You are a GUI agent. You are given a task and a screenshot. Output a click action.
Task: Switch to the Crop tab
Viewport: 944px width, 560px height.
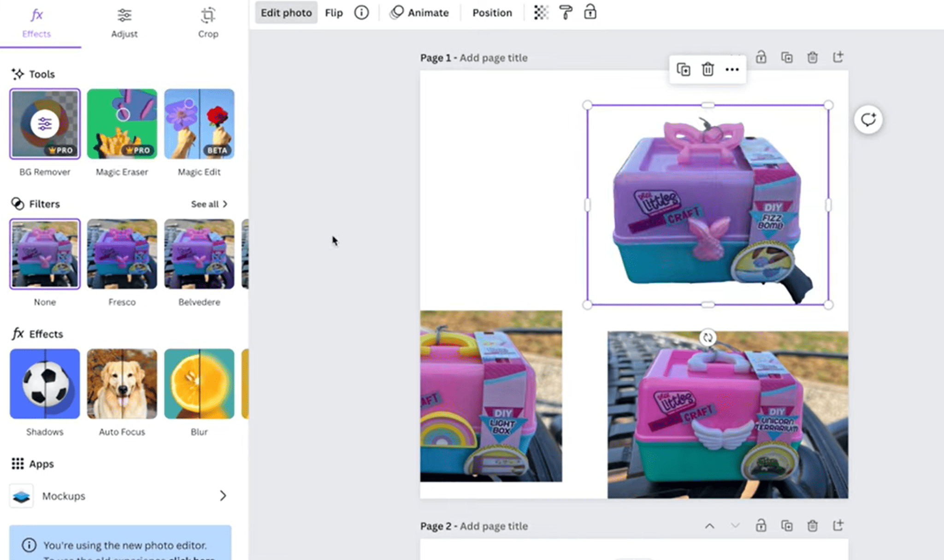[208, 23]
